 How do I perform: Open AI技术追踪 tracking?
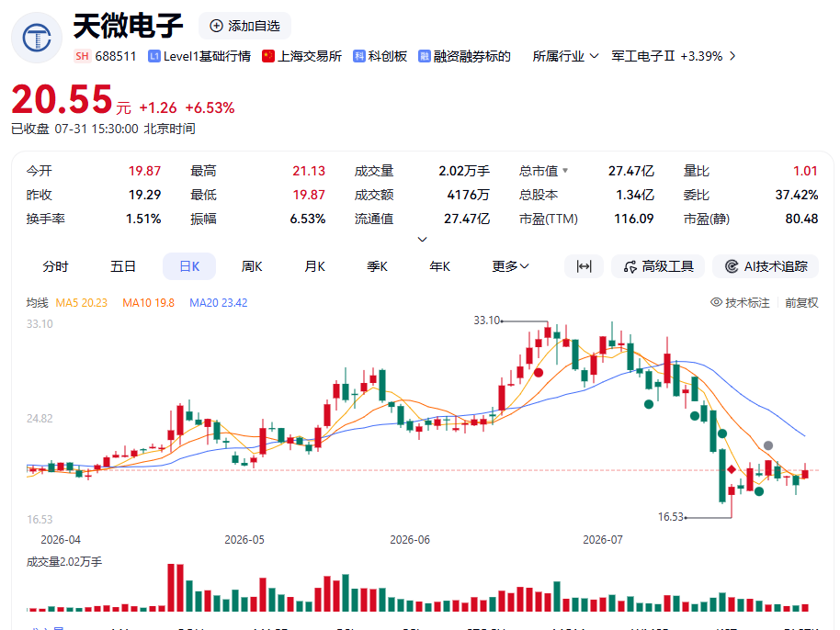pyautogui.click(x=766, y=266)
